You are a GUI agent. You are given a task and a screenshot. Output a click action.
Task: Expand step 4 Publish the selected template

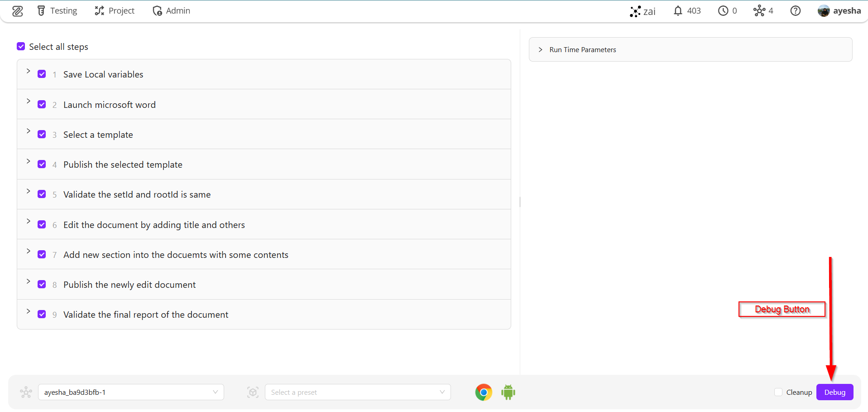click(x=28, y=161)
